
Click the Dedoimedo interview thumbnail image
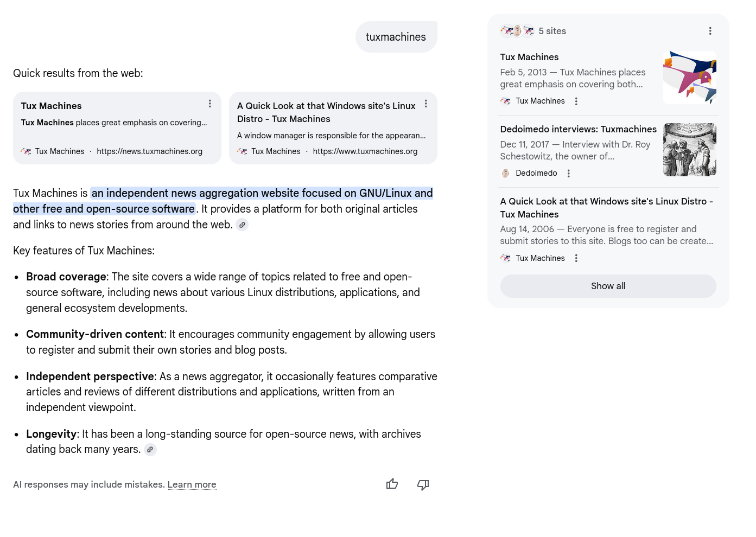[689, 150]
